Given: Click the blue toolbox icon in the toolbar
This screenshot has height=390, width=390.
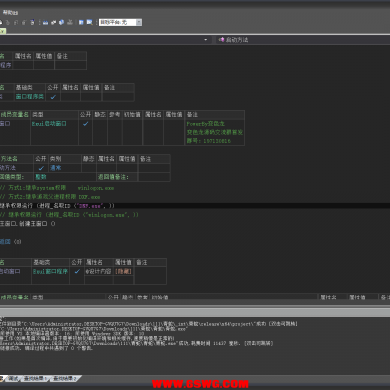Looking at the screenshot, I should point(45,22).
